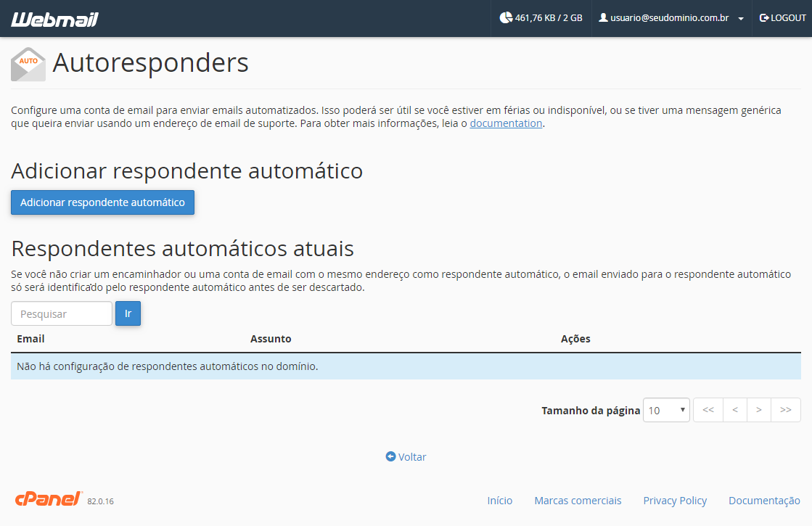Viewport: 812px width, 526px height.
Task: Click the user account silhouette icon
Action: coord(603,17)
